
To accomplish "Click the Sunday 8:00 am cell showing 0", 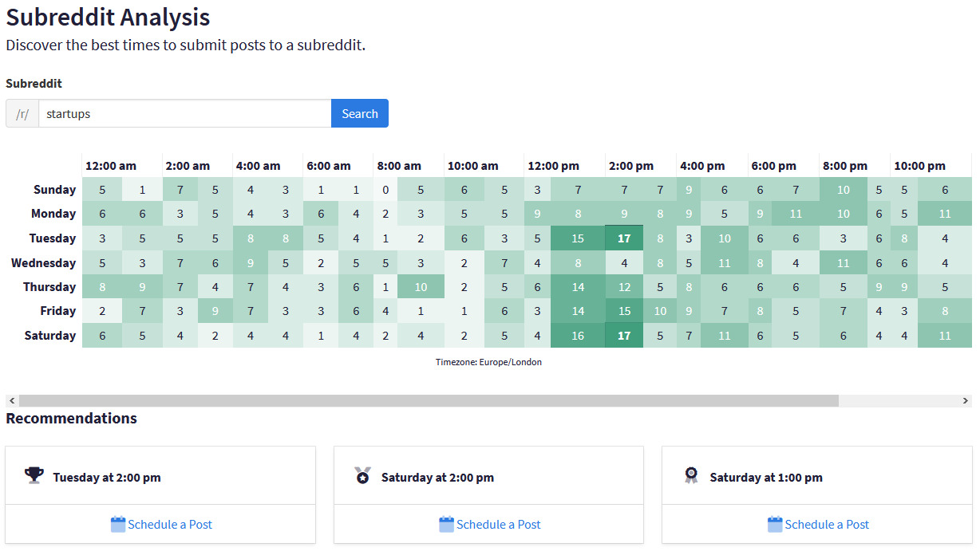I will 385,190.
